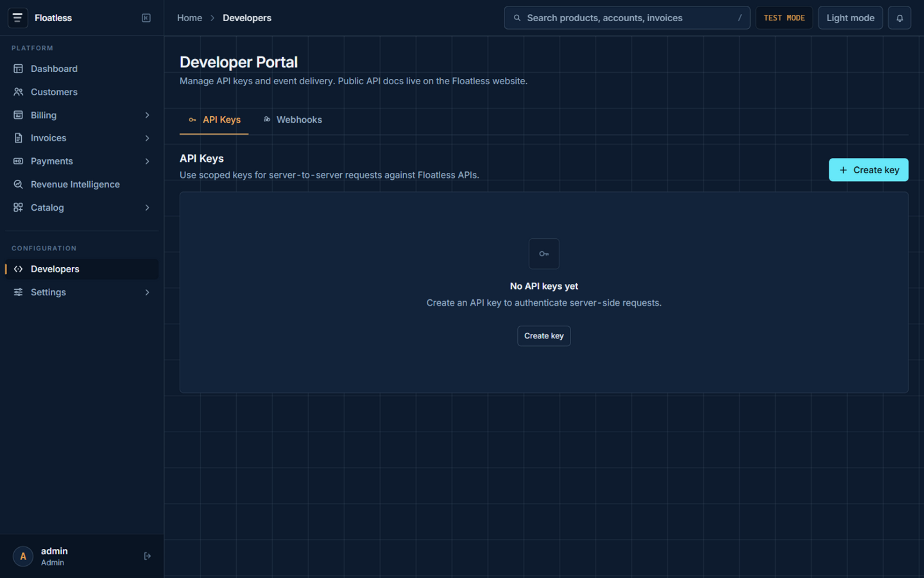This screenshot has width=924, height=578.
Task: Click the Customers people icon
Action: (x=18, y=92)
